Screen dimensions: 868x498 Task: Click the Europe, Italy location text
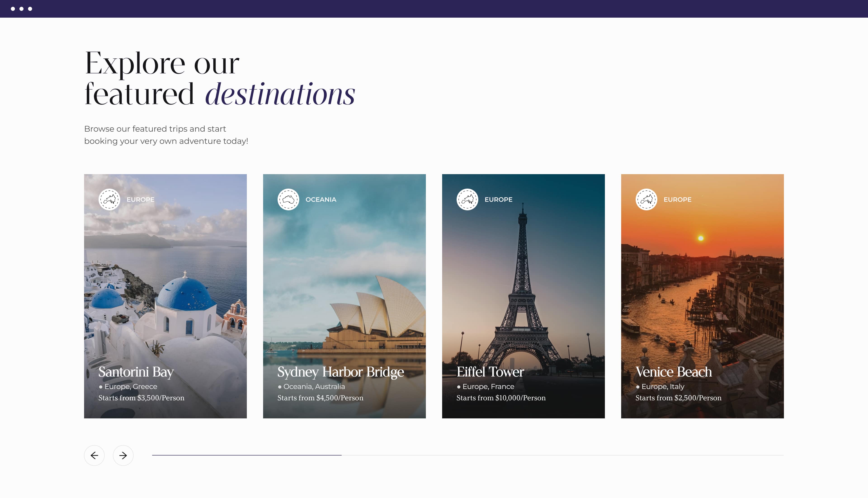point(663,387)
